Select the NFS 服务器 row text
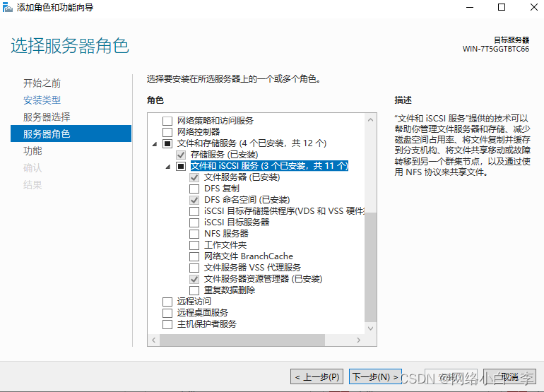The width and height of the screenshot is (544, 392). click(x=226, y=234)
